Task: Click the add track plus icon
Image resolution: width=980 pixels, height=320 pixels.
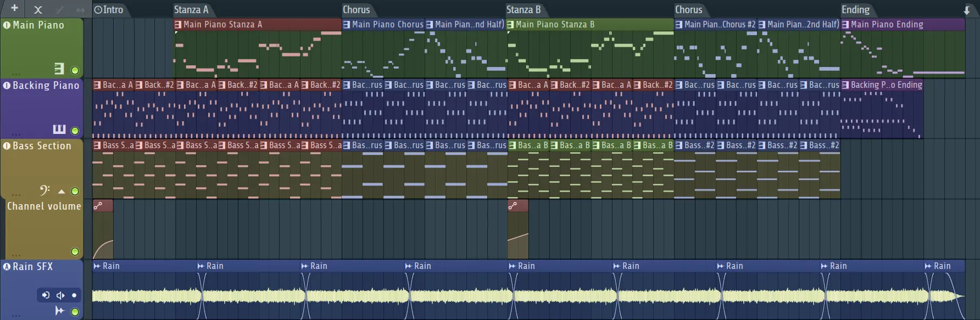Action: point(14,8)
